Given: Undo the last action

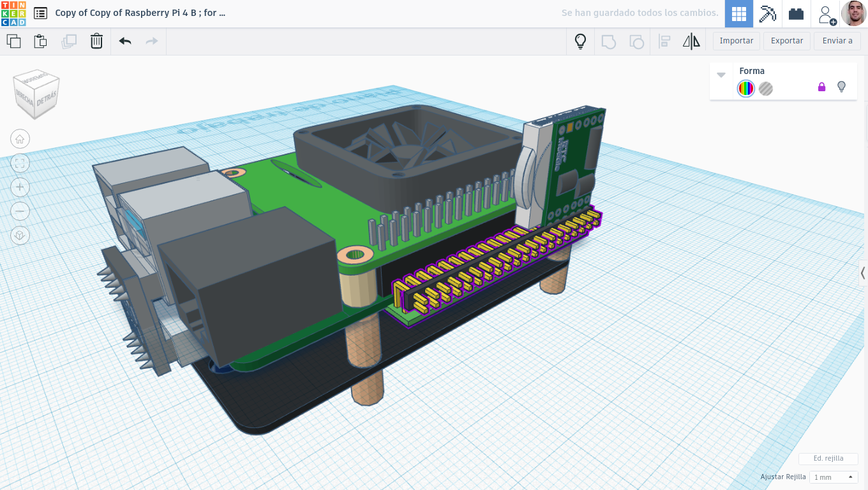Looking at the screenshot, I should coord(125,41).
